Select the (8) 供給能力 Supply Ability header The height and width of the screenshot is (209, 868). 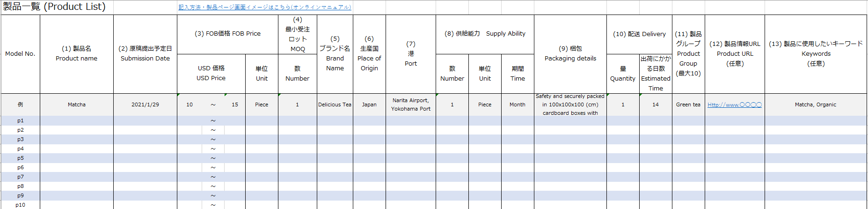click(x=485, y=34)
